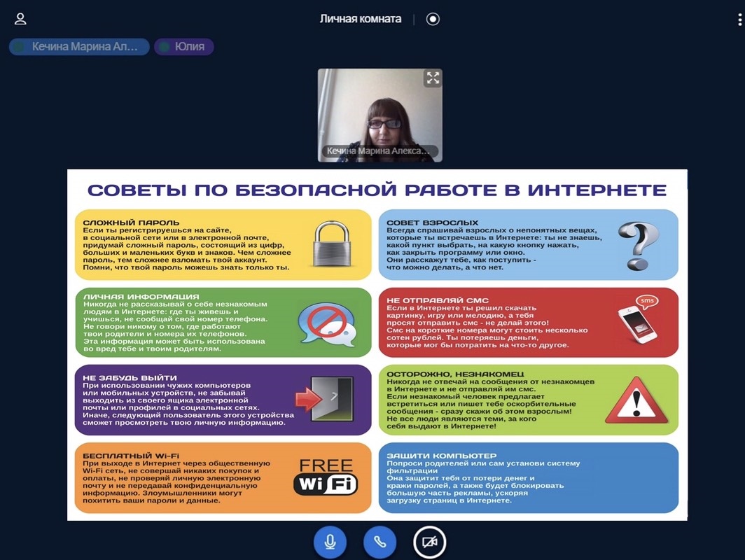Open the participants list person icon
745x560 pixels.
tap(20, 19)
